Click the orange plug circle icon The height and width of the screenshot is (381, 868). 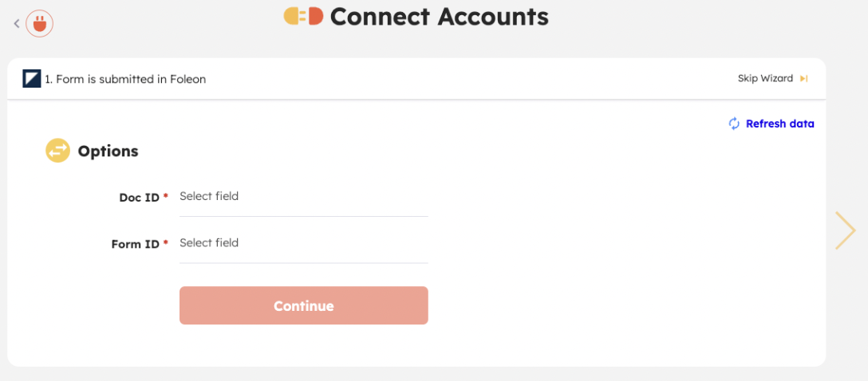[x=39, y=24]
